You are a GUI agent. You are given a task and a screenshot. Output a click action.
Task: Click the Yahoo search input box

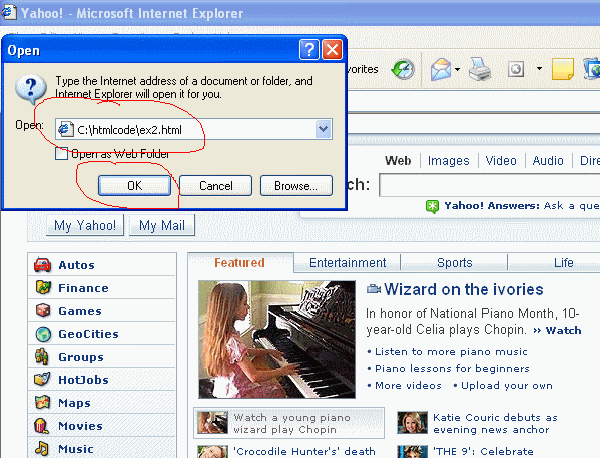coord(489,185)
